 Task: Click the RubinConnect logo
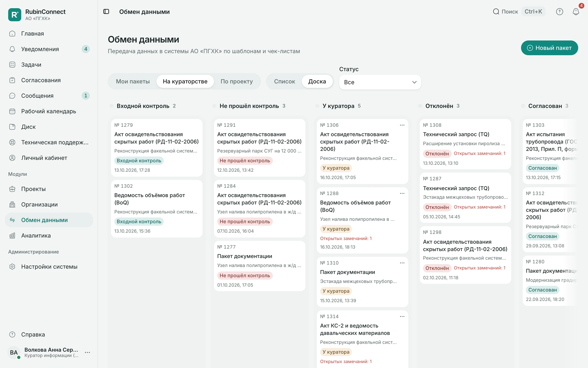tap(14, 15)
